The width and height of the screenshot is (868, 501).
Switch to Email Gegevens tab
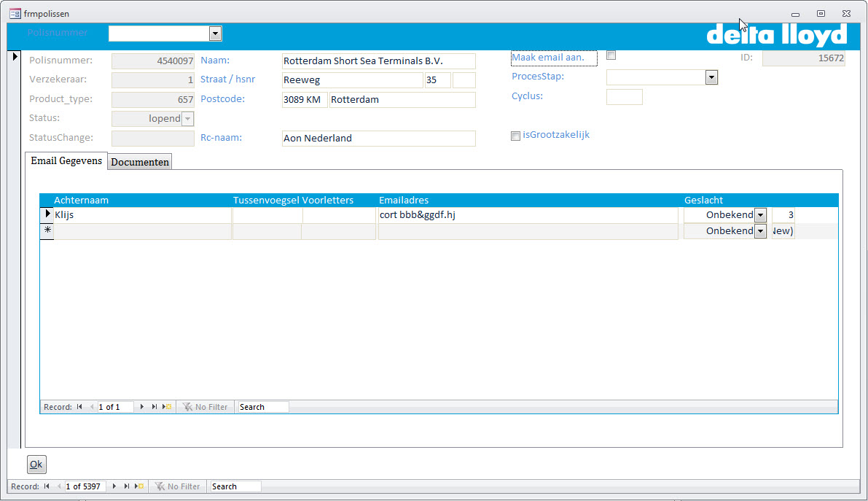(x=66, y=160)
